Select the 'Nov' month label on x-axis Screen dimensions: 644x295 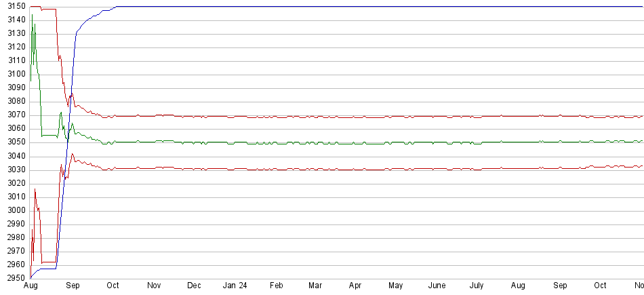[154, 286]
